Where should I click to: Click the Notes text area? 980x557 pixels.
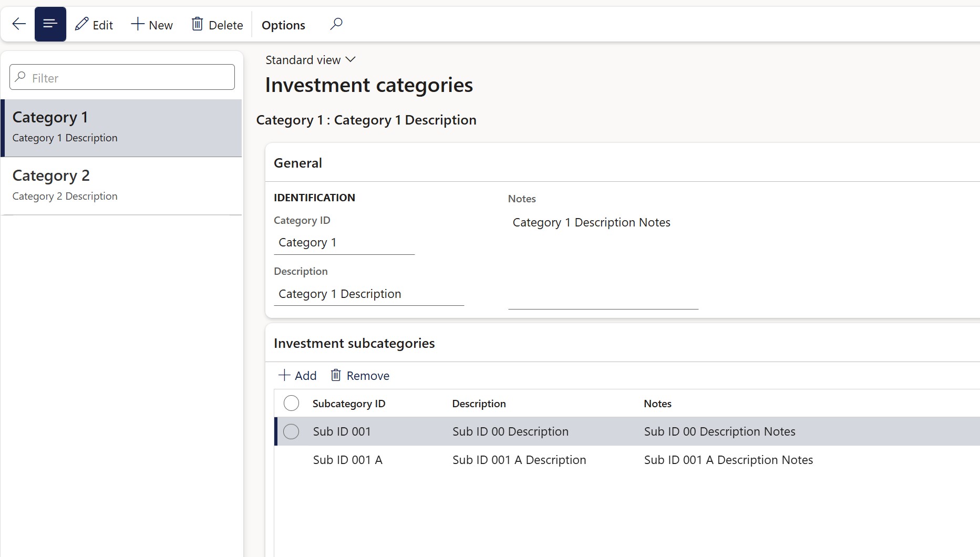click(x=603, y=260)
